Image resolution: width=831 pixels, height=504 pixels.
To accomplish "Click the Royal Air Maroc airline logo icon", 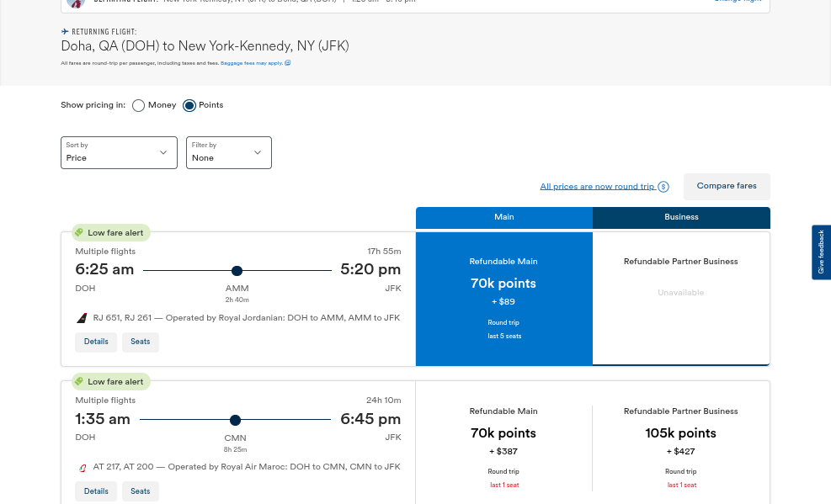I will (x=83, y=468).
